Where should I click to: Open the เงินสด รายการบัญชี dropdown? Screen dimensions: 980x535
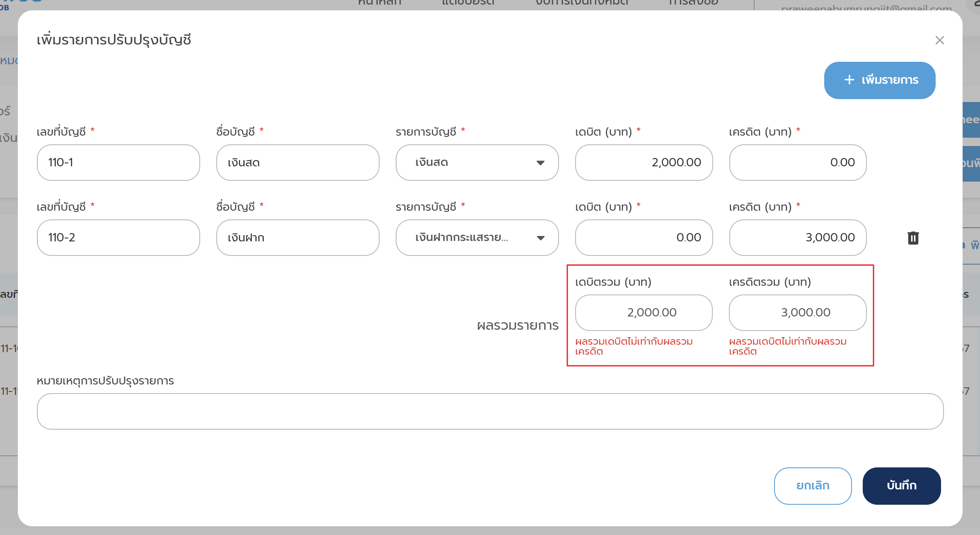[477, 163]
